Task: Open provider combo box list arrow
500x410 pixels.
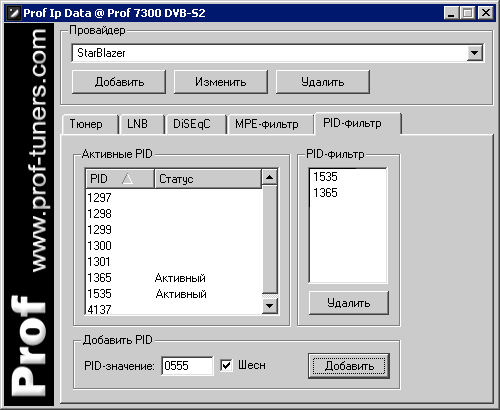Action: pos(474,53)
